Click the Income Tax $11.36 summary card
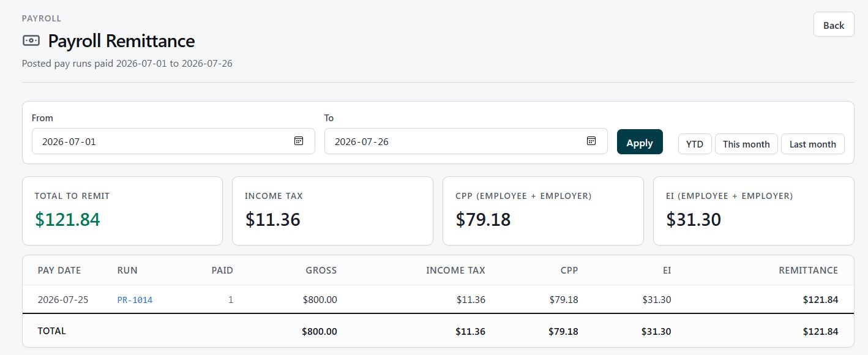Screen dimensions: 868x355 (332, 211)
